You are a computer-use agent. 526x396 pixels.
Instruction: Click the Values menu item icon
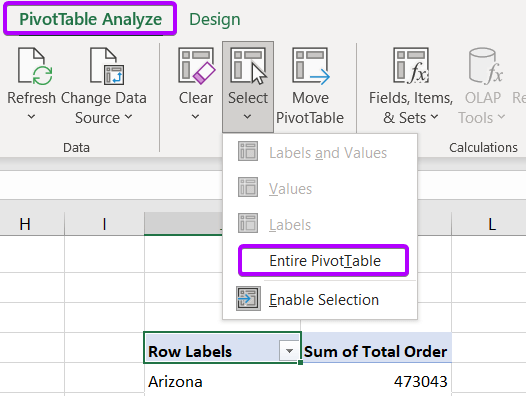point(248,187)
